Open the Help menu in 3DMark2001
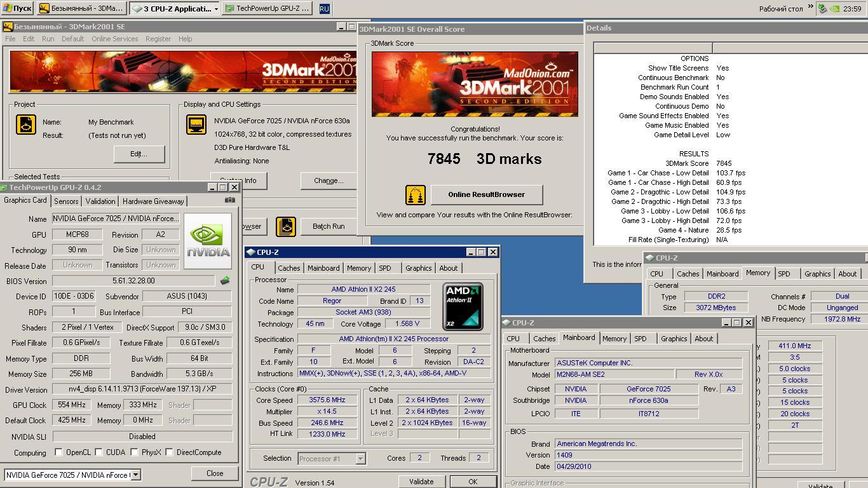Image resolution: width=868 pixels, height=488 pixels. click(x=185, y=39)
